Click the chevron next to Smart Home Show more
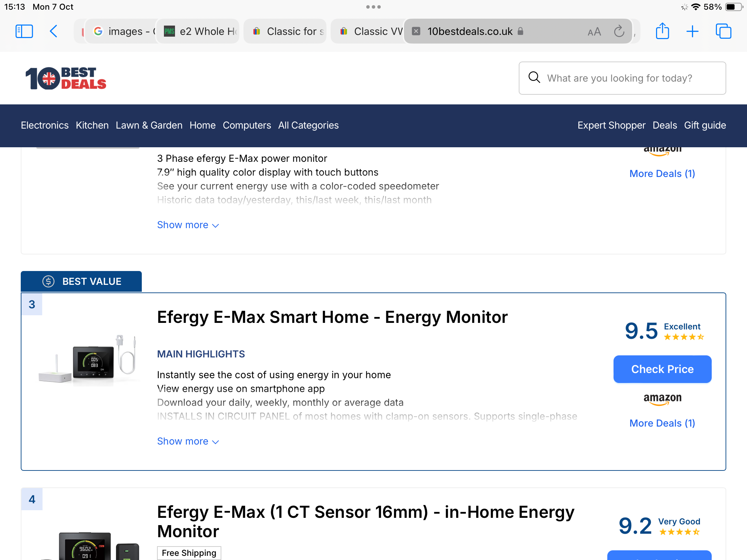Image resolution: width=747 pixels, height=560 pixels. click(215, 442)
